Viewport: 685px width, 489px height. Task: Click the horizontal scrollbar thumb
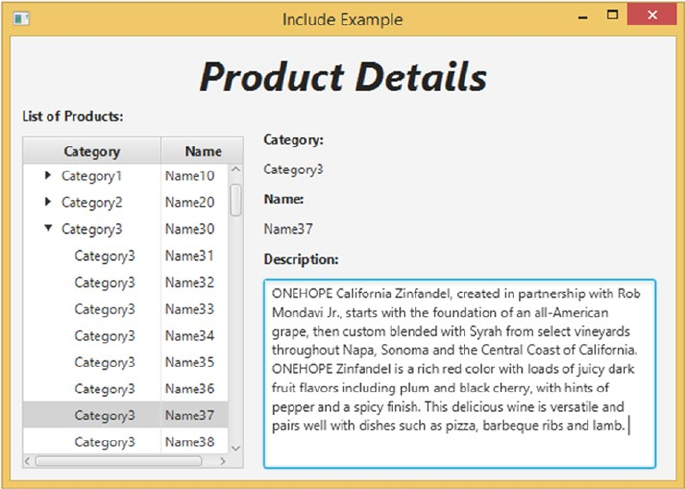pyautogui.click(x=119, y=461)
